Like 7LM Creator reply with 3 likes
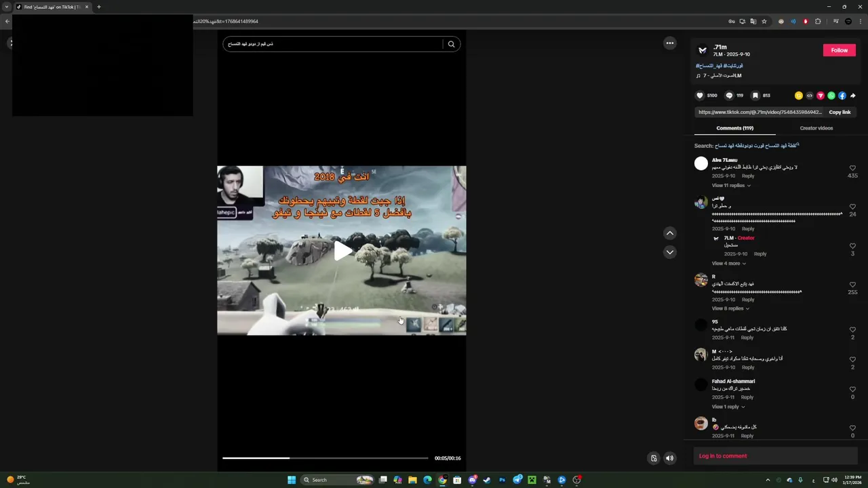The width and height of the screenshot is (868, 488). (852, 246)
